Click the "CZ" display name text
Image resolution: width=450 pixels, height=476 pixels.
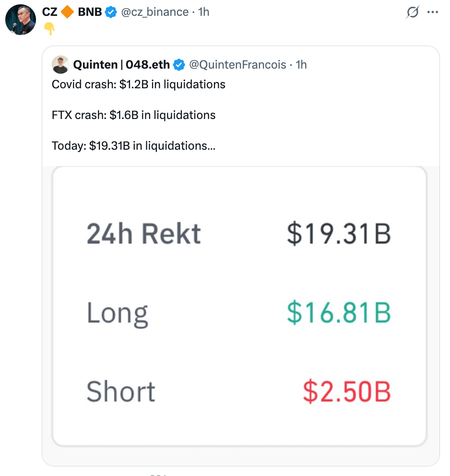click(x=49, y=12)
